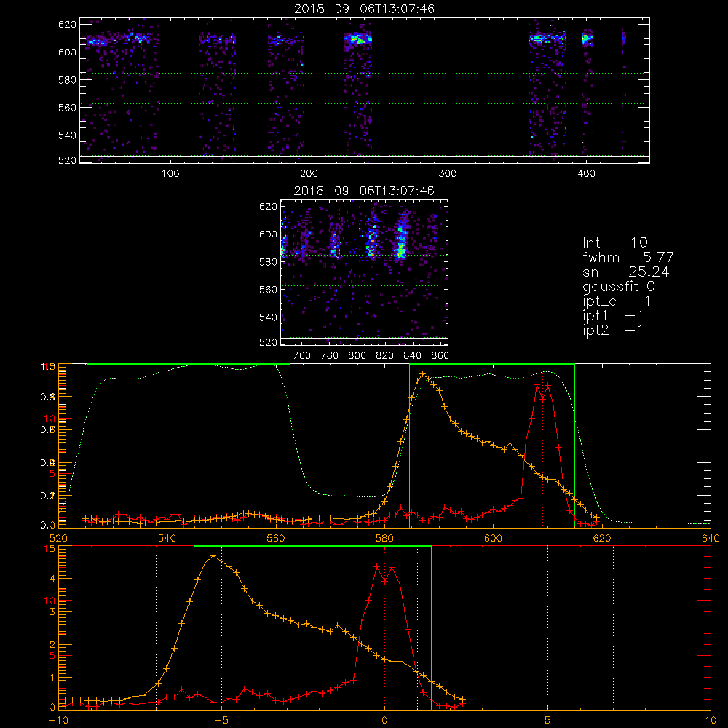
Task: Click x-axis tick '-5' of bottom plot
Action: 221,720
